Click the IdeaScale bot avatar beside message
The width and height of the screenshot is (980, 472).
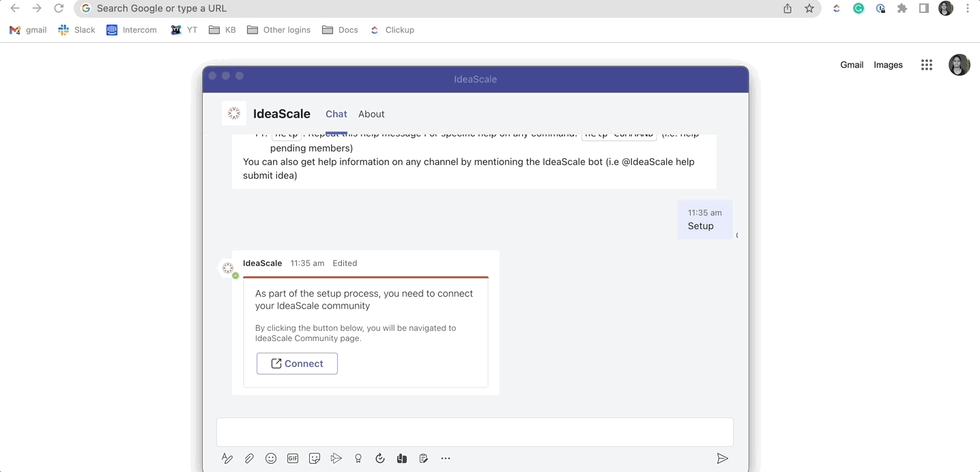pos(229,268)
